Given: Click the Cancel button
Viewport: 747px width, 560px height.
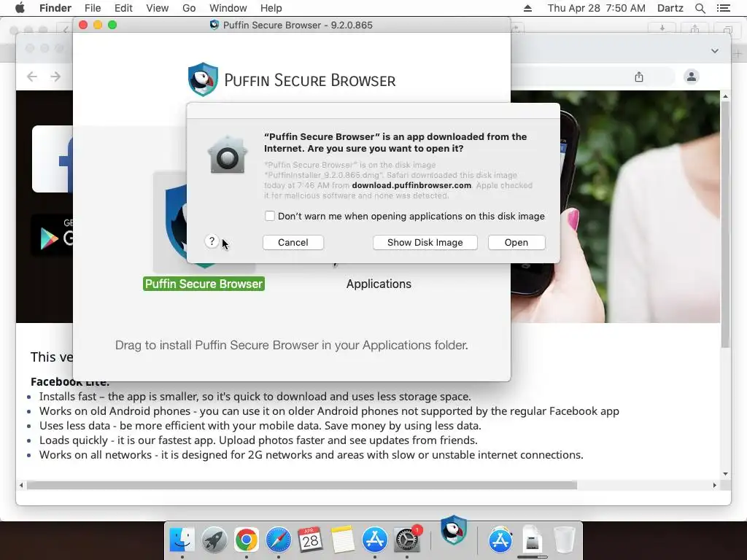Looking at the screenshot, I should (x=293, y=242).
